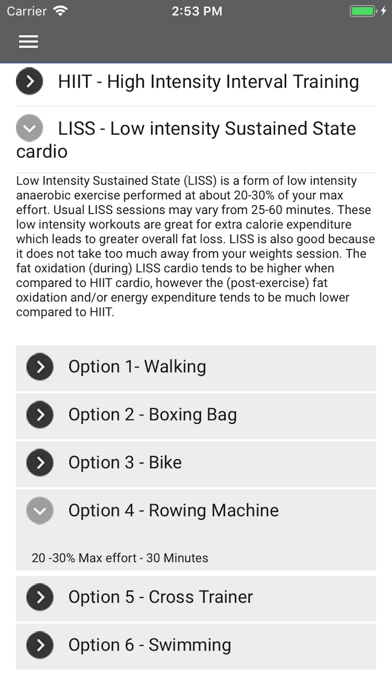Expand the HIIT section chevron

[x=29, y=81]
